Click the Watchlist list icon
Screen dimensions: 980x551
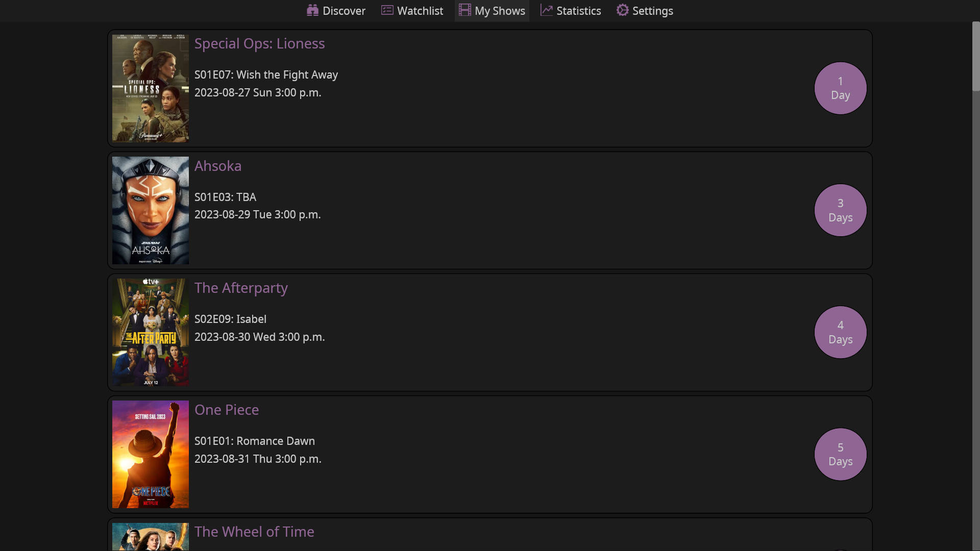point(386,10)
